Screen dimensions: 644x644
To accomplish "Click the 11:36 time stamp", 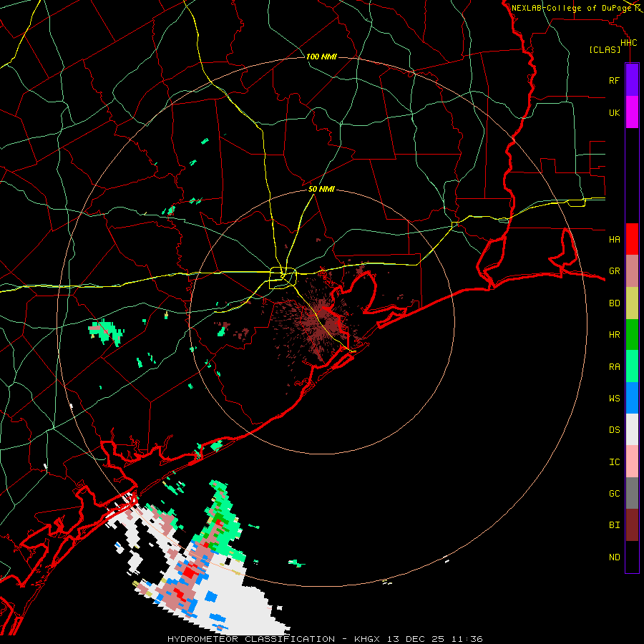I will (467, 639).
